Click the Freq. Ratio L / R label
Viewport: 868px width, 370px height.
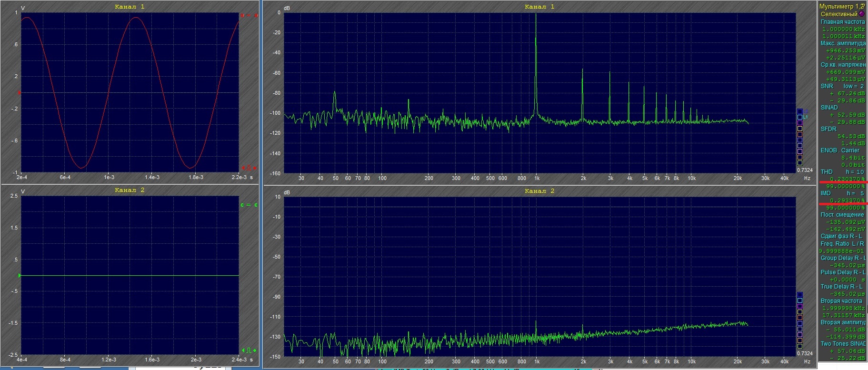point(842,244)
